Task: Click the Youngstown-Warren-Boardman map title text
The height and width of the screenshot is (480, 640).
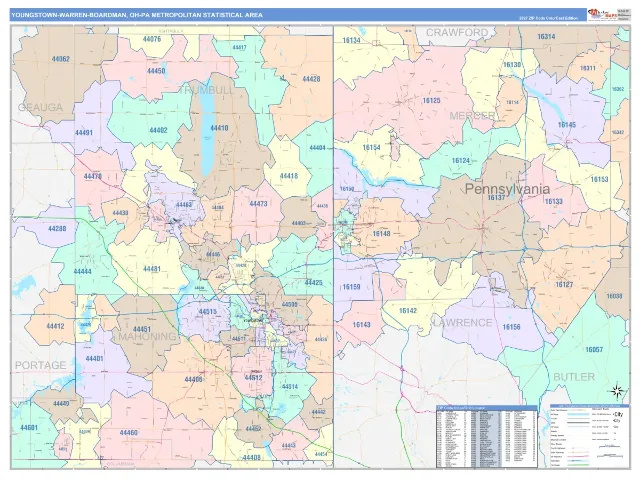Action: tap(137, 15)
